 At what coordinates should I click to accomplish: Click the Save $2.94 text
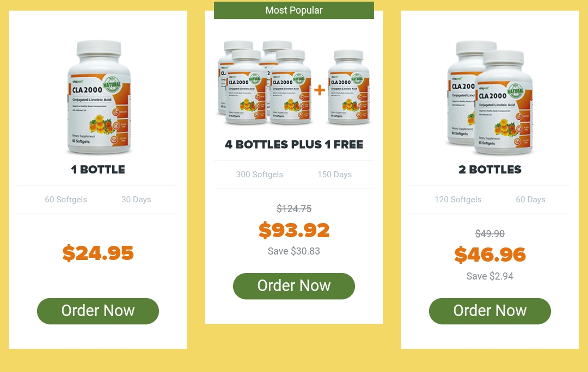(x=490, y=276)
